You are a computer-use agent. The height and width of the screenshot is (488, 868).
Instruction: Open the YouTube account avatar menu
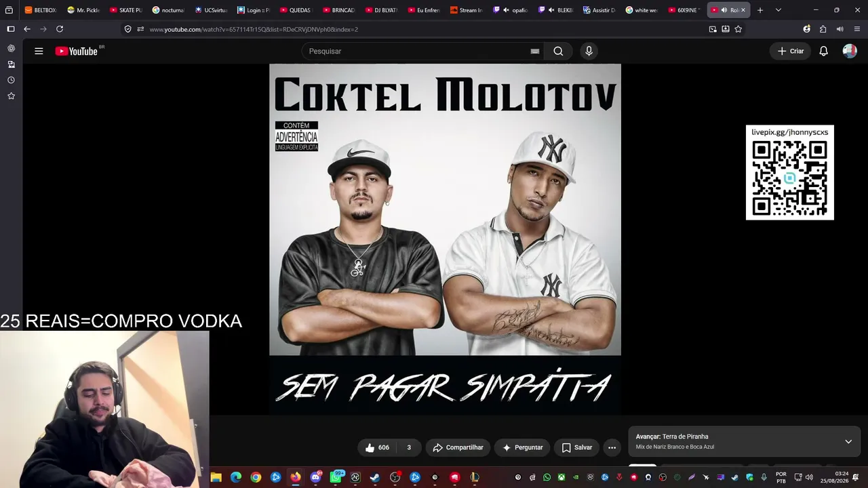[x=850, y=51]
